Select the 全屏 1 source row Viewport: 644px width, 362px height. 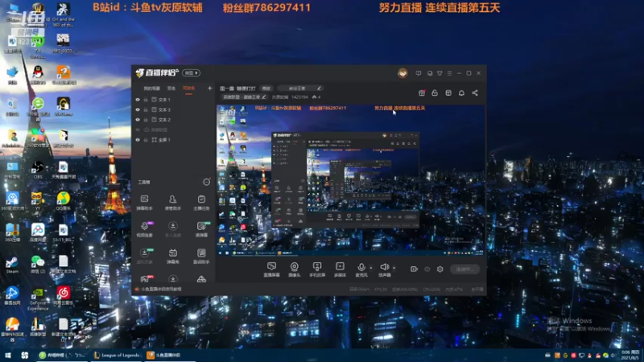pyautogui.click(x=174, y=140)
